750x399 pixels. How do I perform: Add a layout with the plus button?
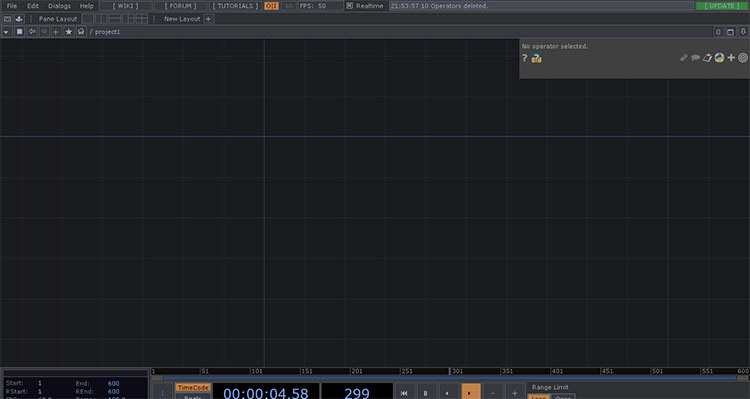(x=209, y=19)
